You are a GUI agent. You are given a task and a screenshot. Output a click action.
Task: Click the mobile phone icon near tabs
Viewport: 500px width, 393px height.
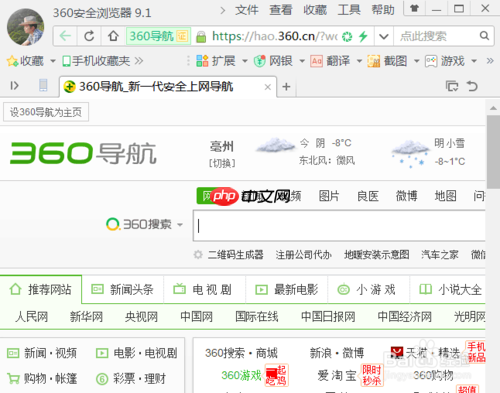coord(43,85)
